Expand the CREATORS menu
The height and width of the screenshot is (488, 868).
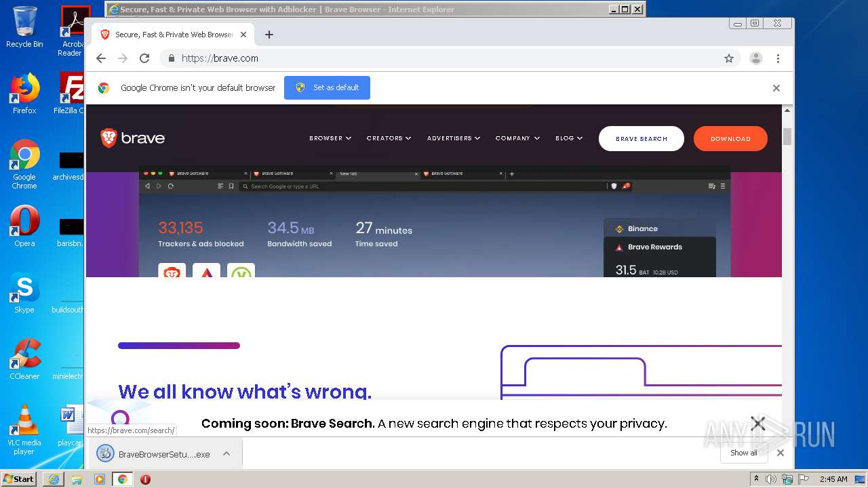389,138
